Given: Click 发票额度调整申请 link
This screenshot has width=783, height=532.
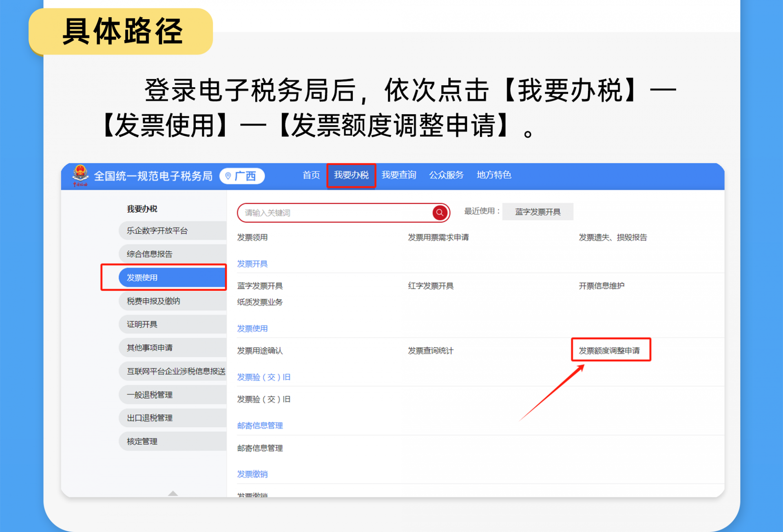Looking at the screenshot, I should coord(609,351).
